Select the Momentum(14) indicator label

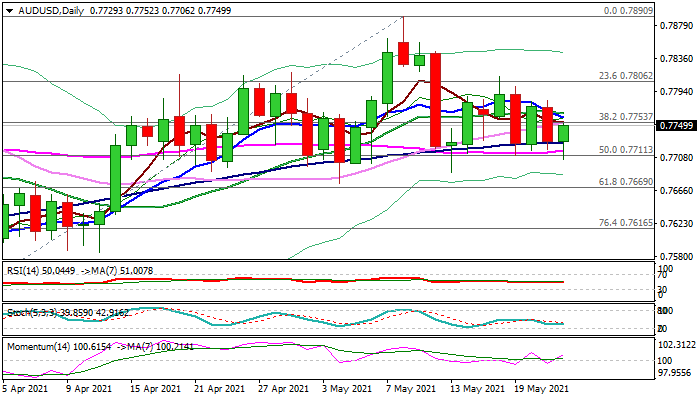tap(39, 344)
